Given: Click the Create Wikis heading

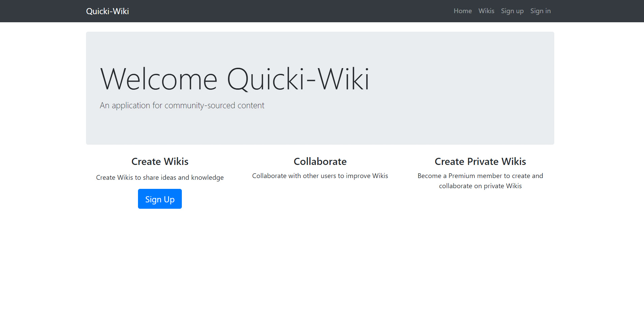Looking at the screenshot, I should 160,162.
